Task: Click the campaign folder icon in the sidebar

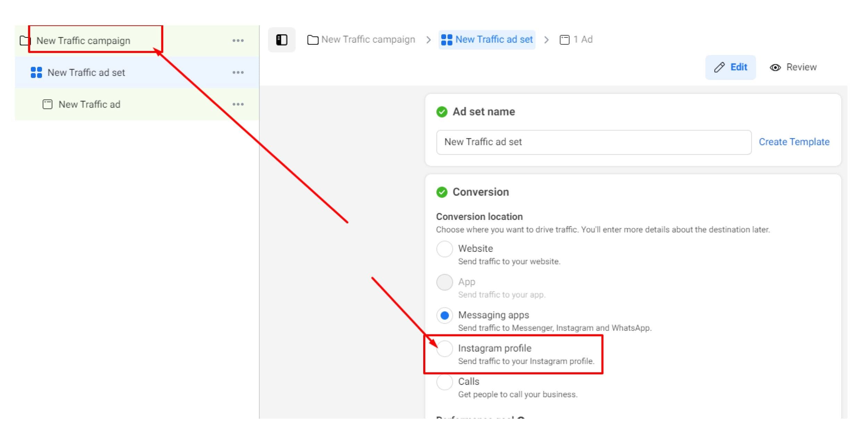Action: (x=25, y=41)
